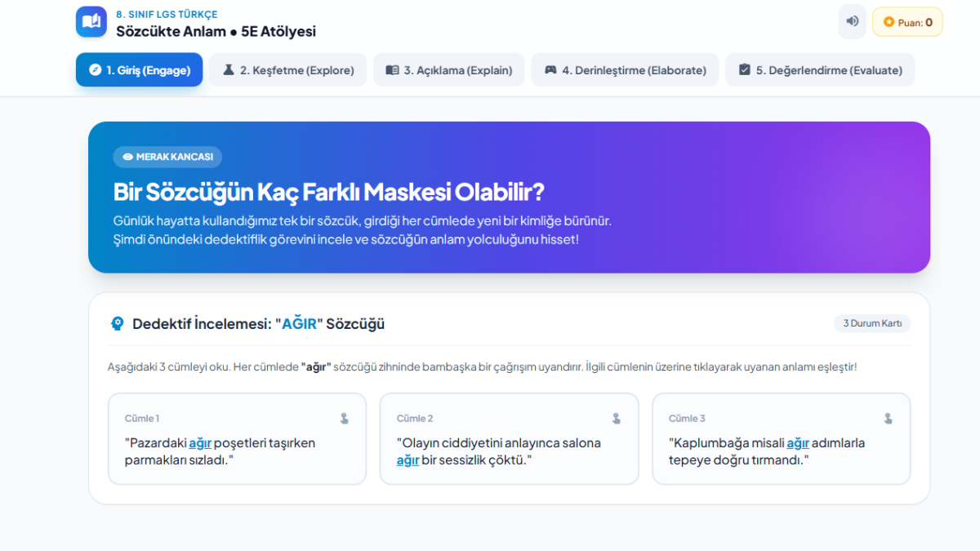Click the open book icon on Açıklama tab
Image resolution: width=980 pixels, height=551 pixels.
[x=392, y=70]
